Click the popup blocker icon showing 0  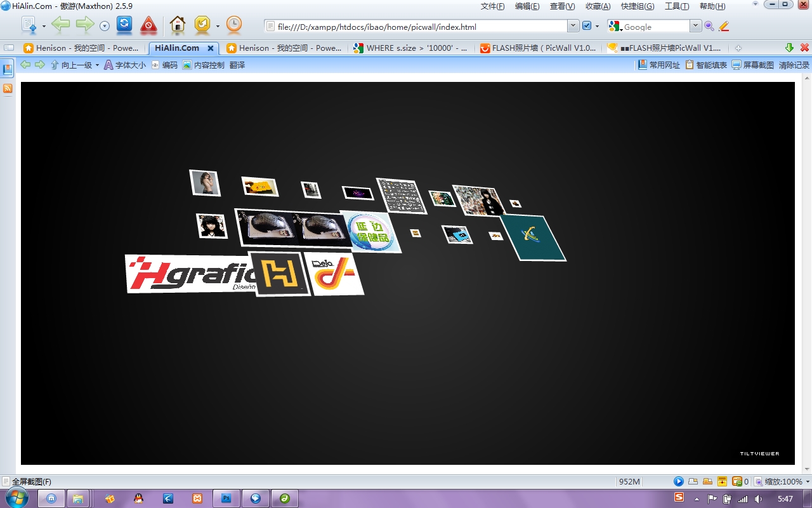(740, 481)
